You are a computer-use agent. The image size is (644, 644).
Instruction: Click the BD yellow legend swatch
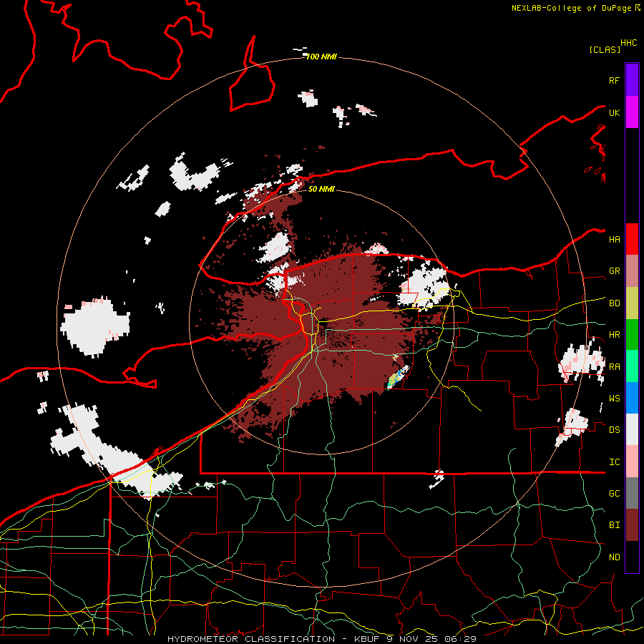[x=632, y=303]
